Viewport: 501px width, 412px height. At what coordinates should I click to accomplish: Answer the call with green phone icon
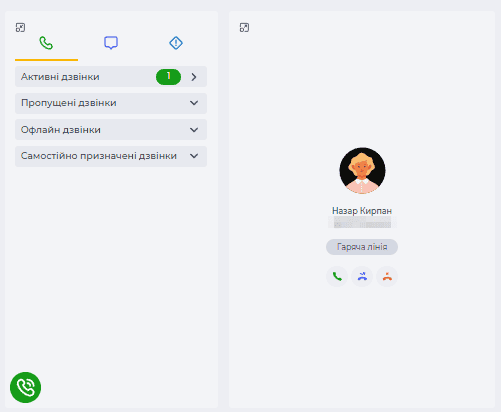337,276
